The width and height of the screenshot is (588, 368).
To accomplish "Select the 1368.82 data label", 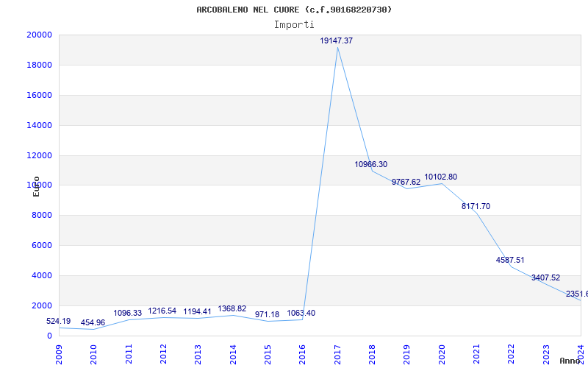I will (232, 308).
